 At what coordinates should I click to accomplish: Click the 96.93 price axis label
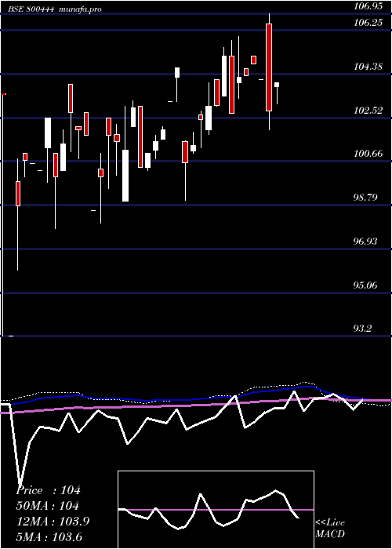[x=365, y=241]
